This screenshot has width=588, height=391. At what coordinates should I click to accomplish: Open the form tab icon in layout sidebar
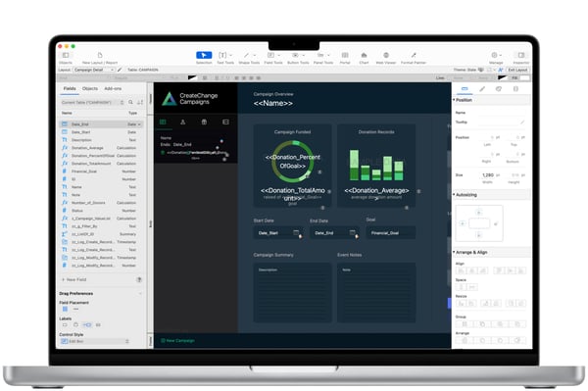[x=225, y=122]
